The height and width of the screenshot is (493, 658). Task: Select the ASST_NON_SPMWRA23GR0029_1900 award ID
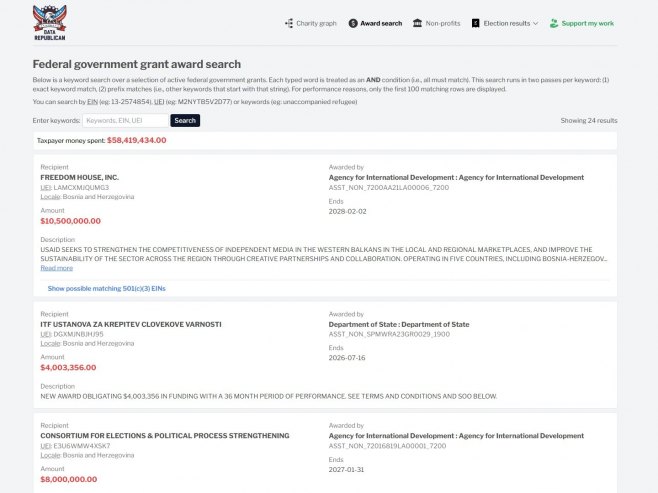[x=389, y=334]
